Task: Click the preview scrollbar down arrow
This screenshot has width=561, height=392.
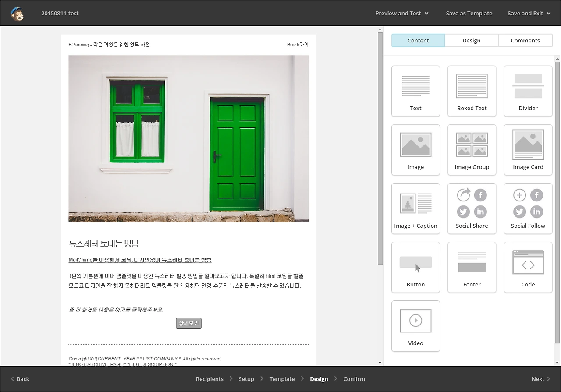Action: 380,363
